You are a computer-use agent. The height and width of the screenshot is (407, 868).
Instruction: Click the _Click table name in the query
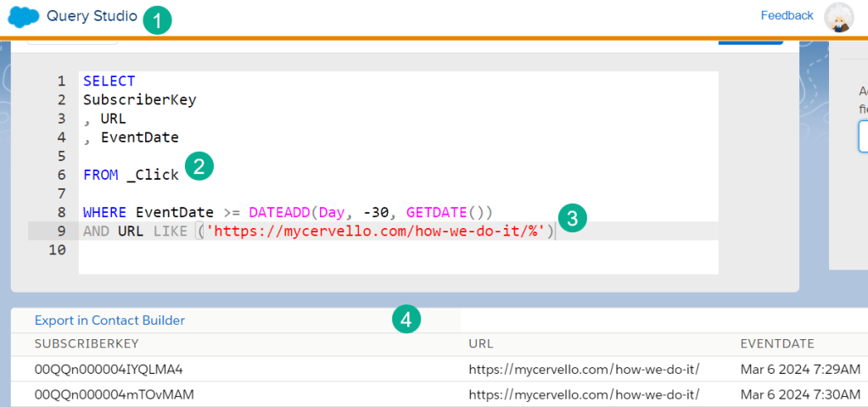point(152,175)
